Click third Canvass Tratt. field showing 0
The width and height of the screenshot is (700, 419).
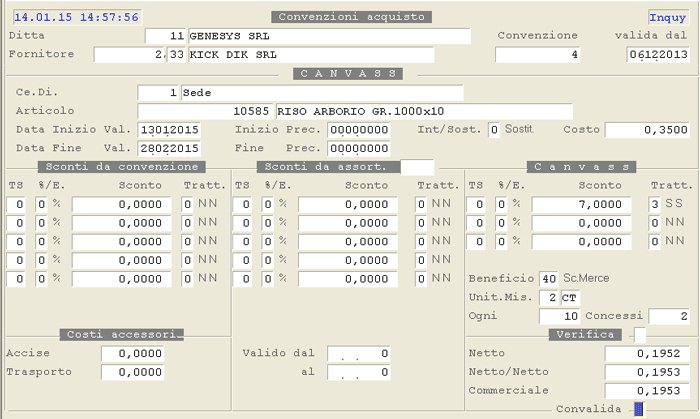[x=654, y=242]
